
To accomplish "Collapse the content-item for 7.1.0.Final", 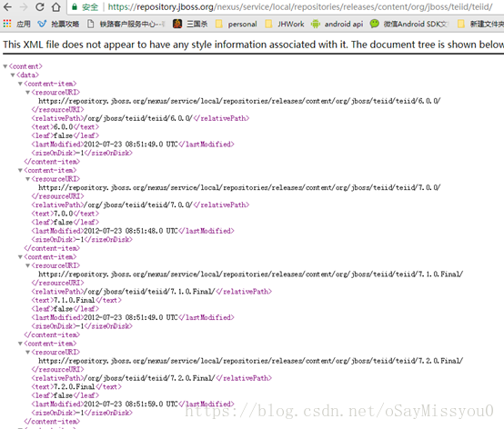I will [20, 257].
